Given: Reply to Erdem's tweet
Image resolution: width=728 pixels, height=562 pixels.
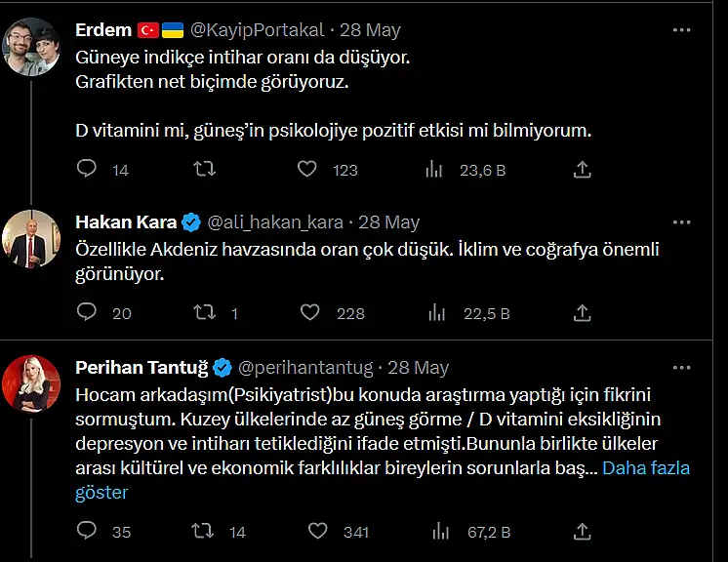Looking at the screenshot, I should 87,170.
